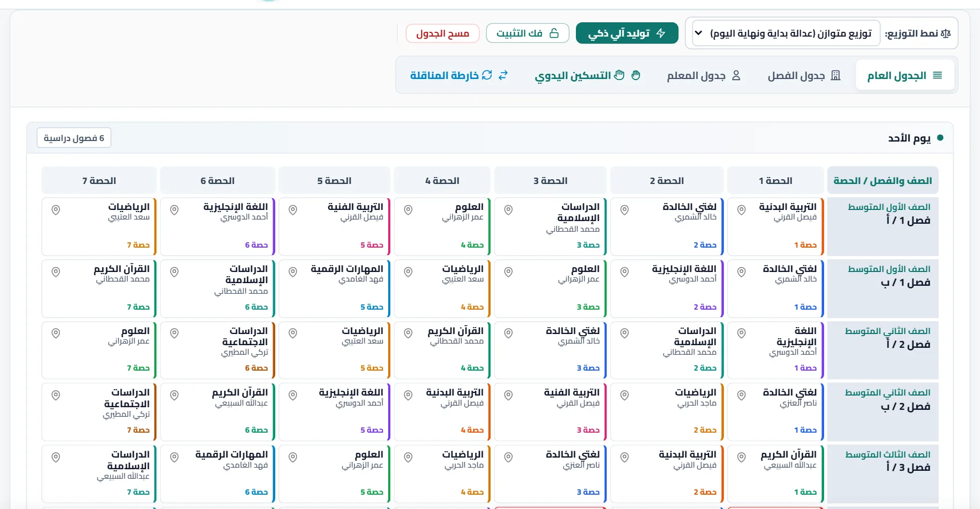Image resolution: width=980 pixels, height=509 pixels.
Task: Open the لغتي الخالدة period 1 card for class 1/ب
Action: pyautogui.click(x=775, y=288)
